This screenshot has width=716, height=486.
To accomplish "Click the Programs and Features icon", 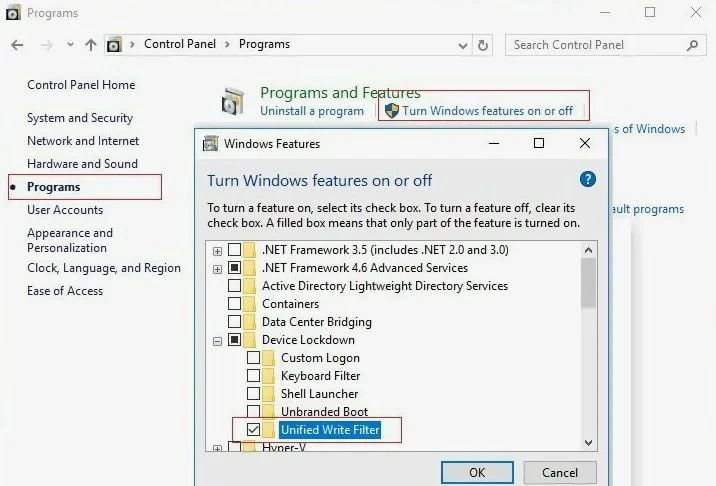I will [233, 101].
